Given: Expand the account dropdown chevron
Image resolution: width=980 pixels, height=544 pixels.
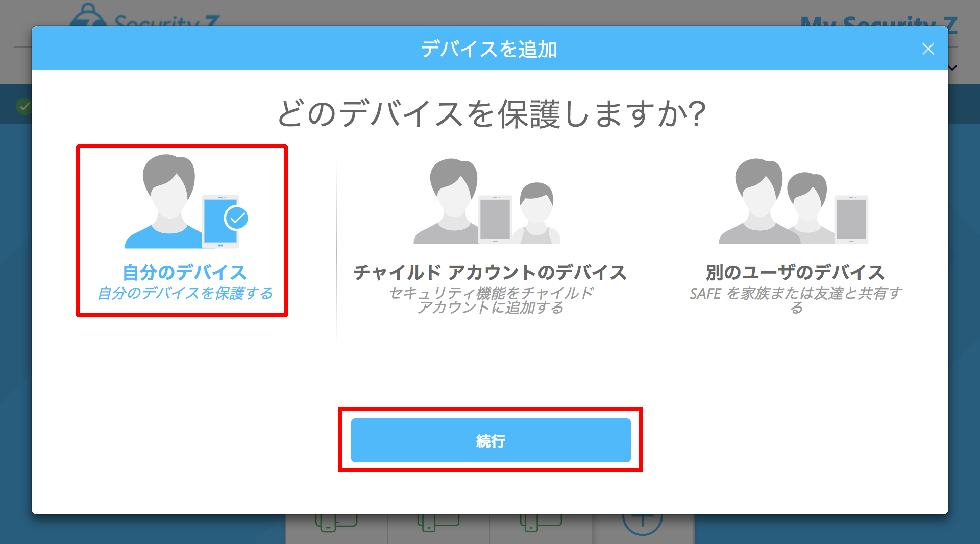Looking at the screenshot, I should point(953,68).
